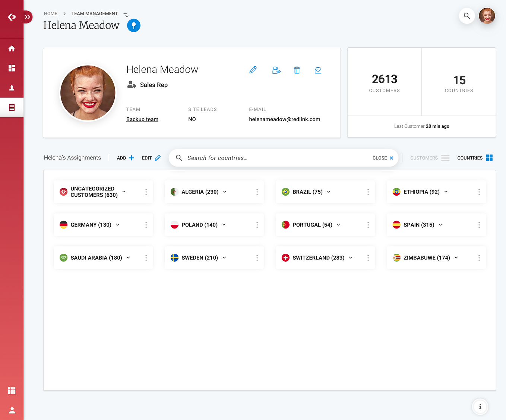Delete Helena using the trash icon
The image size is (506, 420).
(297, 70)
